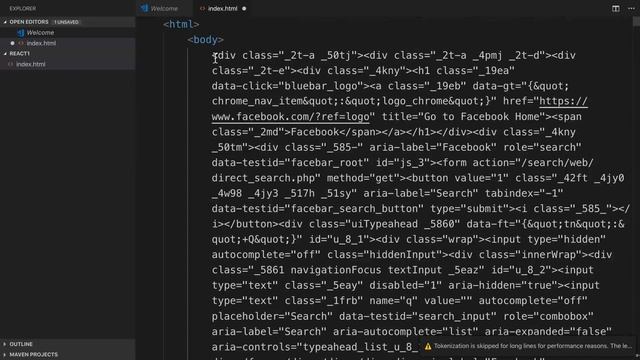Click the tokenization skipped notification message
640x360 pixels.
click(533, 346)
